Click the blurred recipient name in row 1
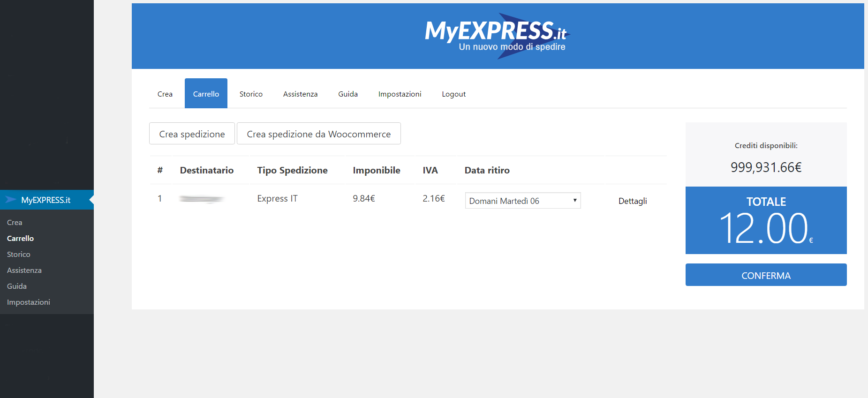The image size is (868, 398). click(x=202, y=199)
